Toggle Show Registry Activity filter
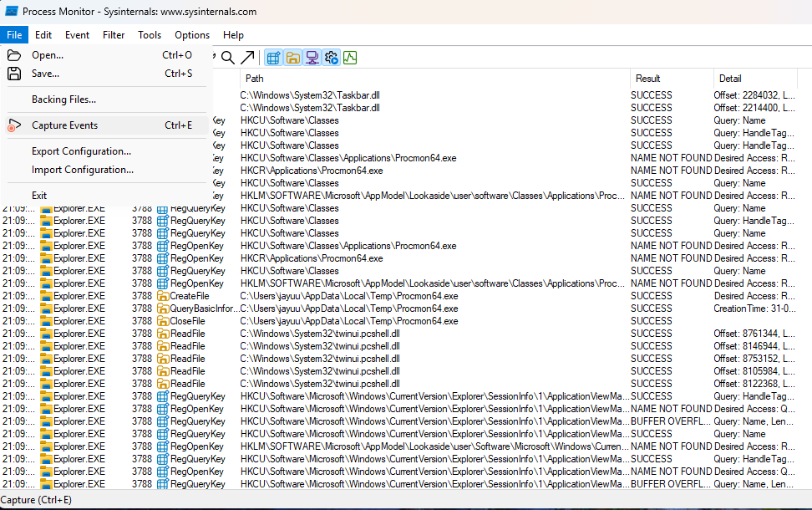812x510 pixels. [273, 58]
